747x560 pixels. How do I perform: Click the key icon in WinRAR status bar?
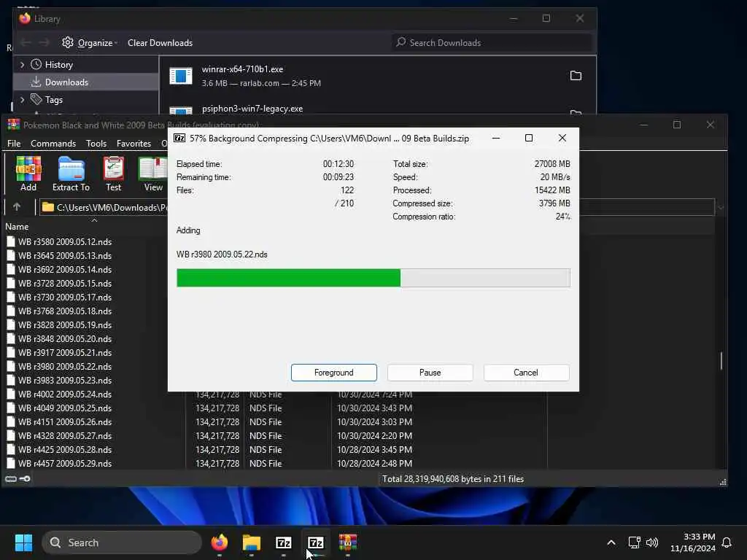pos(25,478)
